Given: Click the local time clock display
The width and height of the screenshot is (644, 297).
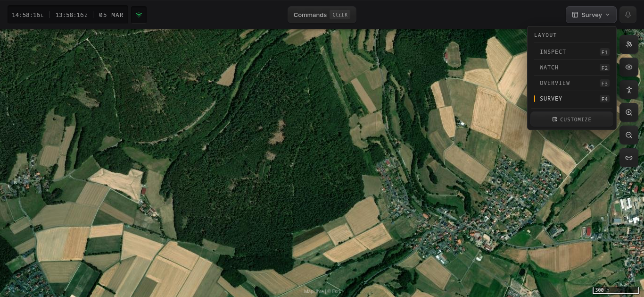Looking at the screenshot, I should click(x=27, y=15).
